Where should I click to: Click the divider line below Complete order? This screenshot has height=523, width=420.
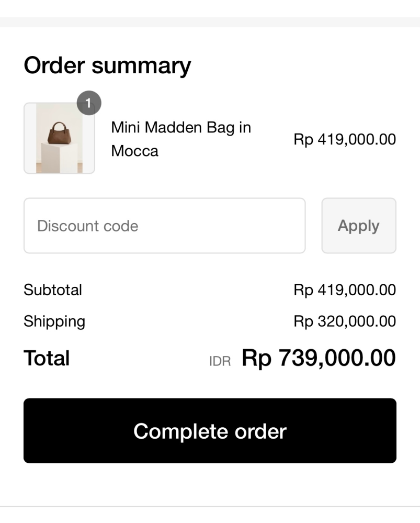click(x=210, y=506)
